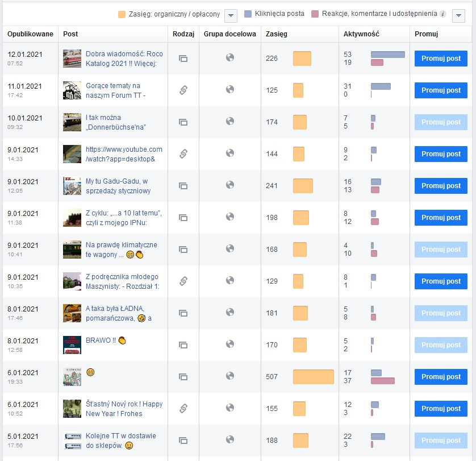This screenshot has height=461, width=476.
Task: Click the globe audience icon for BRAWO post
Action: (230, 344)
